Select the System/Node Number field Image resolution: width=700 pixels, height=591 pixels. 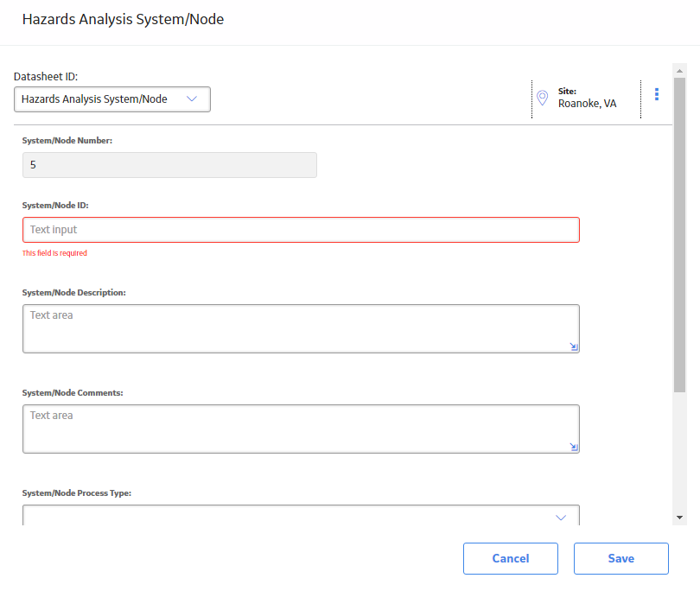point(169,165)
